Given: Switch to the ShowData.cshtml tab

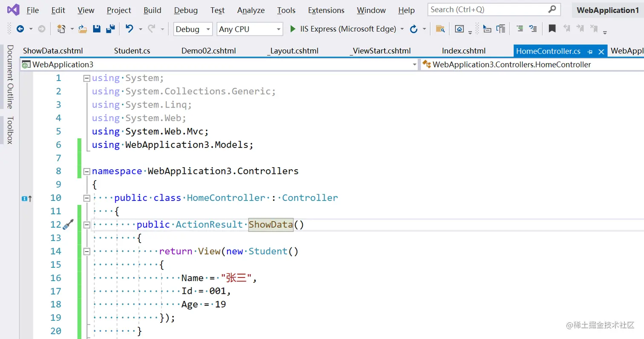Looking at the screenshot, I should click(x=53, y=51).
